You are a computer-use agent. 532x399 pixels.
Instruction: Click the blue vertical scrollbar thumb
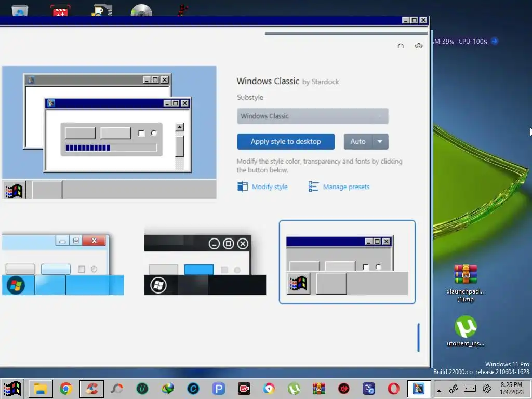coord(418,337)
